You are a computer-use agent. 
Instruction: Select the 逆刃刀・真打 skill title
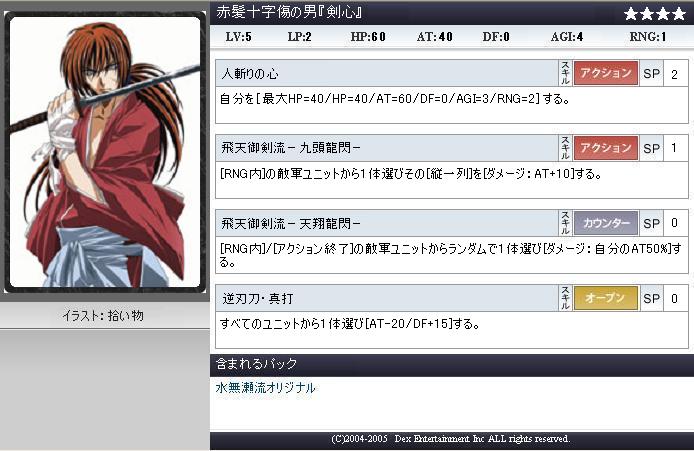point(258,299)
